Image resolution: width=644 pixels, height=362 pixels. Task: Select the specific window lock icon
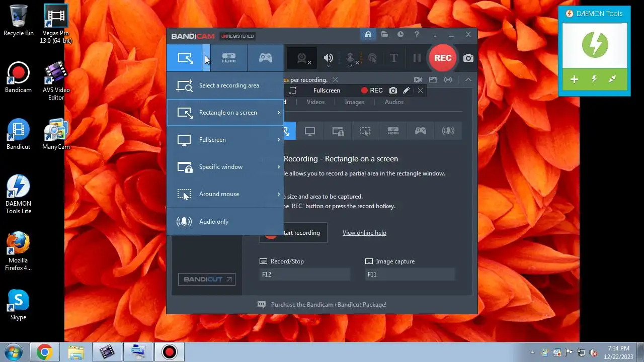(x=338, y=131)
